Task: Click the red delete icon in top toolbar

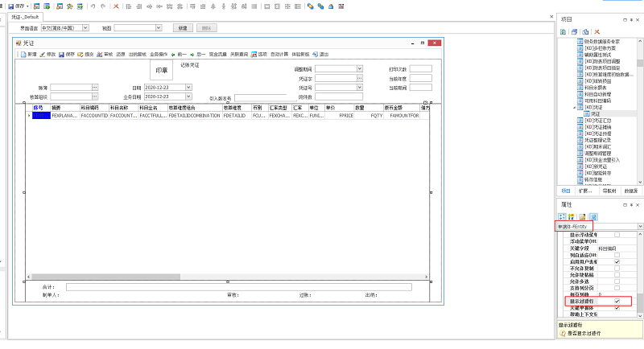Action: (117, 6)
